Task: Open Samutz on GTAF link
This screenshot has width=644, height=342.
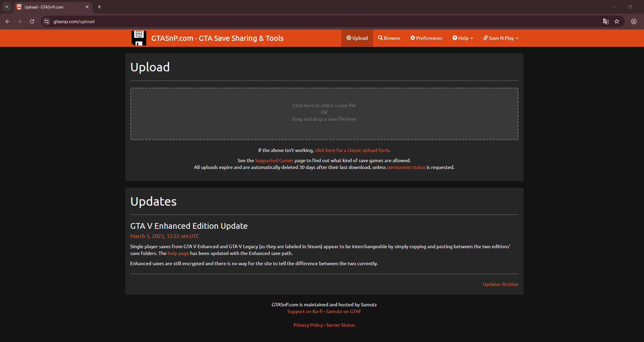Action: click(x=343, y=311)
